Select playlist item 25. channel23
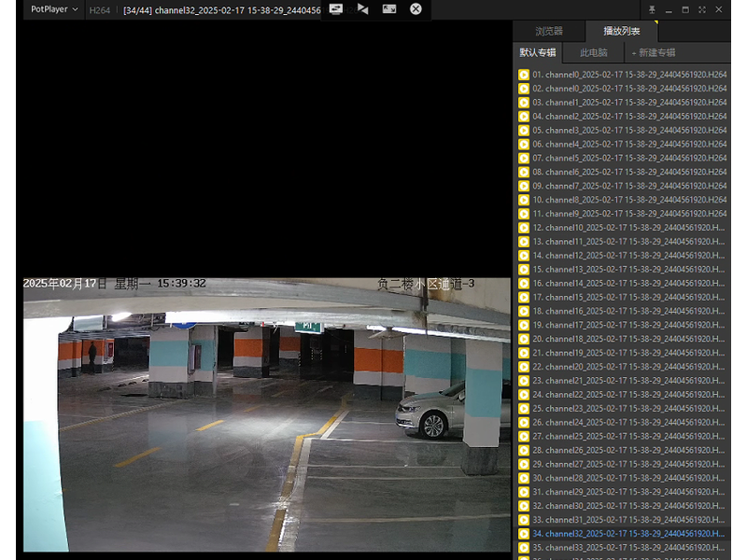This screenshot has height=560, width=747. click(x=622, y=409)
